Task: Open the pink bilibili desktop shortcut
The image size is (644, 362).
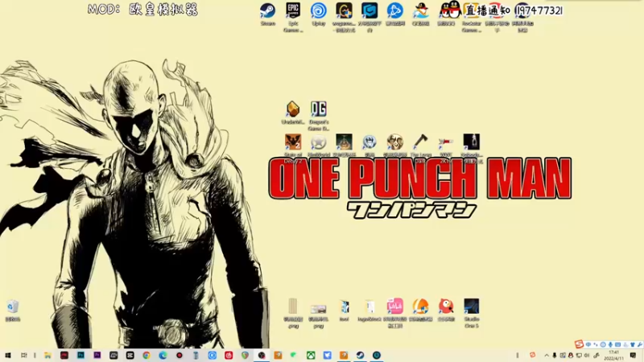Action: 395,312
